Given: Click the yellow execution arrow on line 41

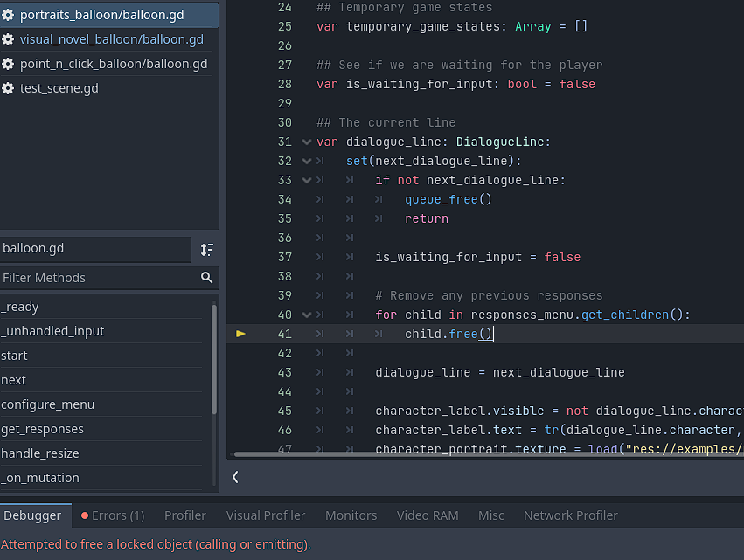Looking at the screenshot, I should coord(240,333).
